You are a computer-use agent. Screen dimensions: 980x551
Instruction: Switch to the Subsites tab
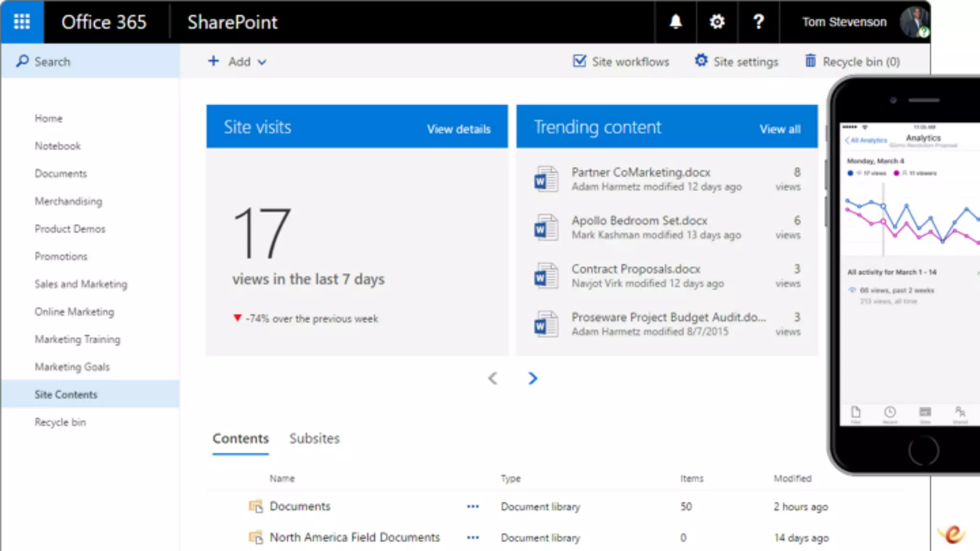point(314,439)
